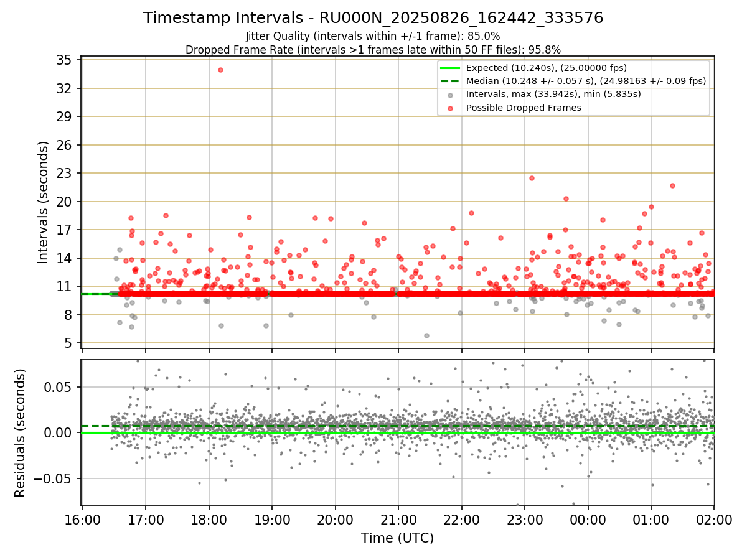Click the 20:00 x-axis tick label
The image size is (747, 560).
coord(336,519)
